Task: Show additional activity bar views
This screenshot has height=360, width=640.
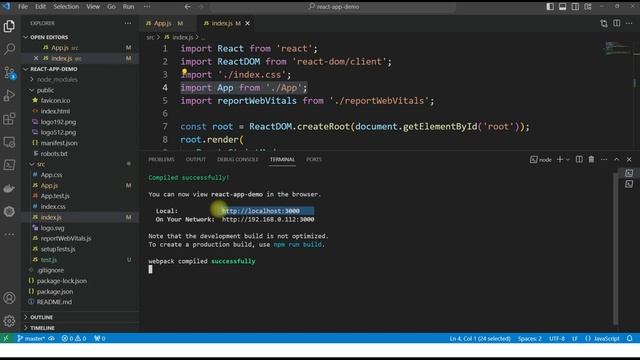Action: coord(9,234)
